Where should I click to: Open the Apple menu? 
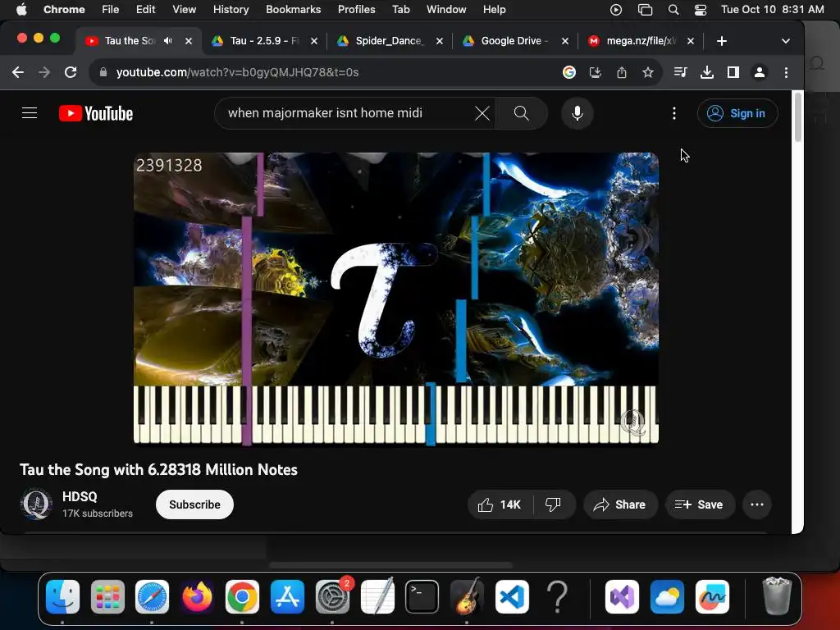tap(21, 9)
